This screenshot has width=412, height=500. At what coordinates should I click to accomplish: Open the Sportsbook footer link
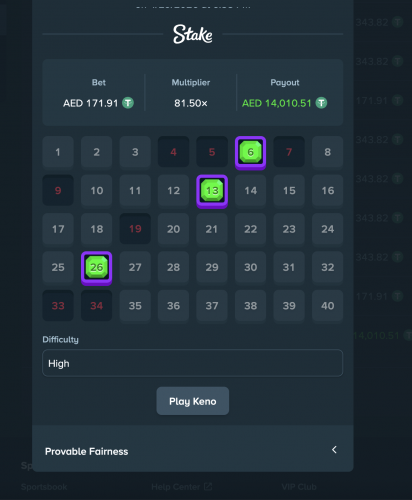point(44,487)
